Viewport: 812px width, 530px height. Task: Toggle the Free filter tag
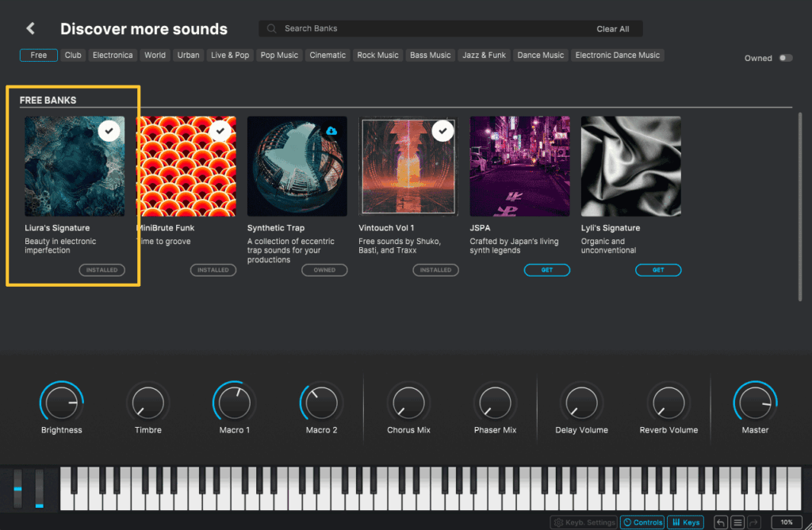tap(38, 55)
